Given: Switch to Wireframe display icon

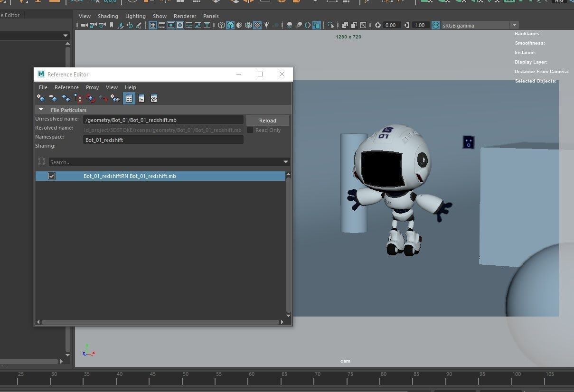Looking at the screenshot, I should click(221, 25).
